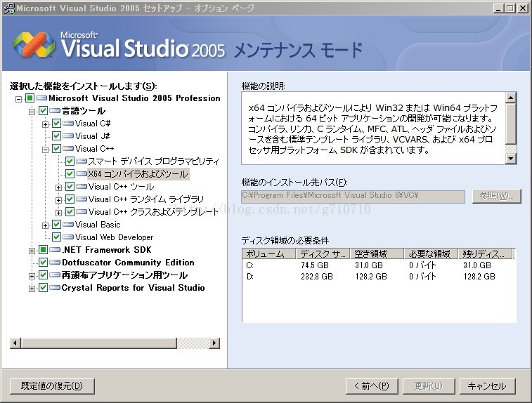The height and width of the screenshot is (403, 532).
Task: Click drive icon beside Visual Basic
Action: tap(68, 225)
